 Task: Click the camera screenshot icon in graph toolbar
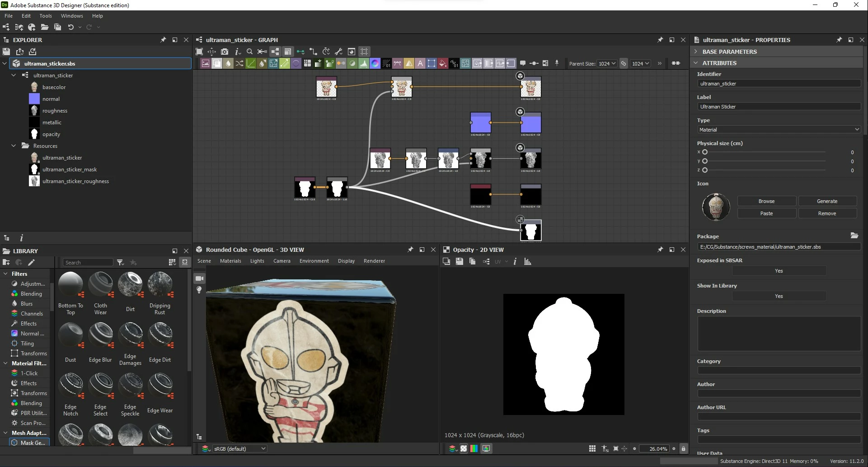pyautogui.click(x=225, y=52)
